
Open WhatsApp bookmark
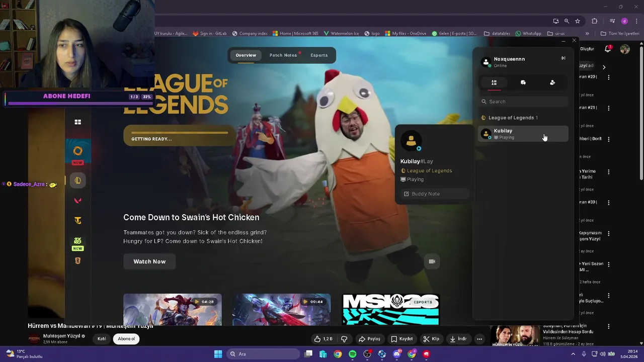528,34
